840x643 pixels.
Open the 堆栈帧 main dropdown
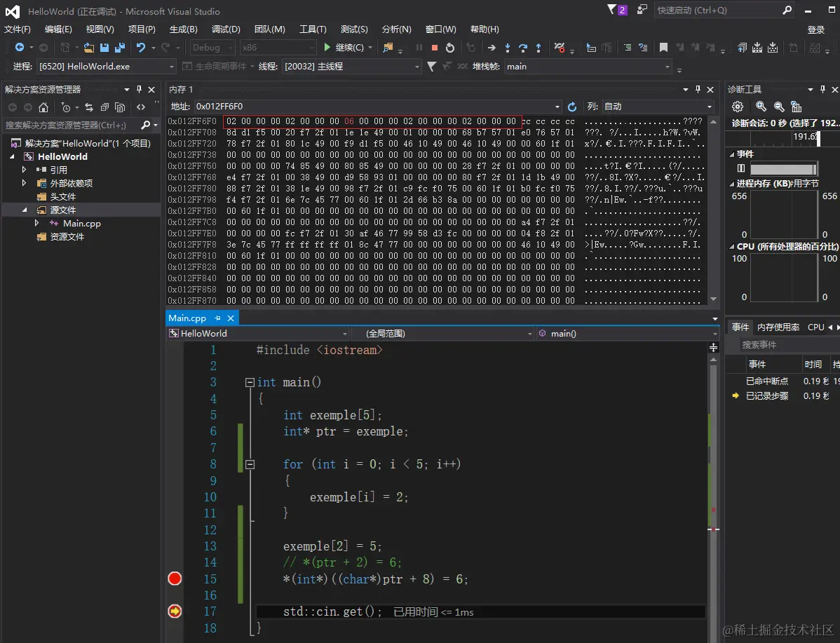coord(668,67)
